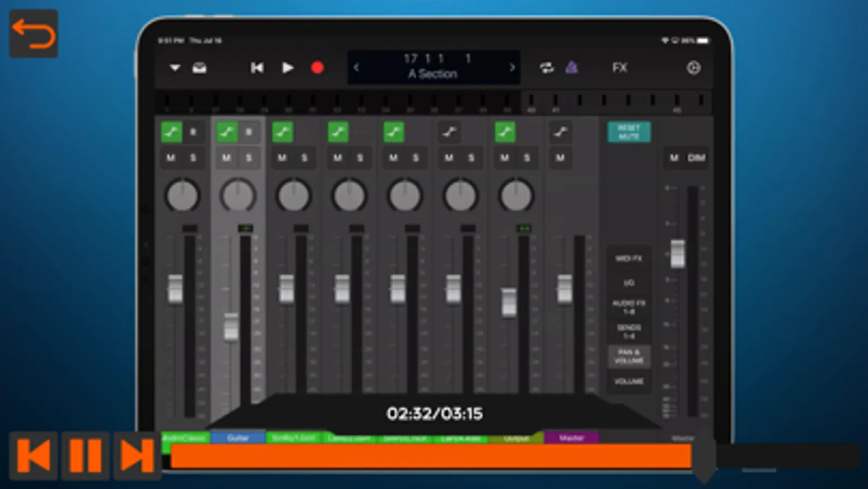Select the Volume view button
The width and height of the screenshot is (868, 489).
coord(629,381)
